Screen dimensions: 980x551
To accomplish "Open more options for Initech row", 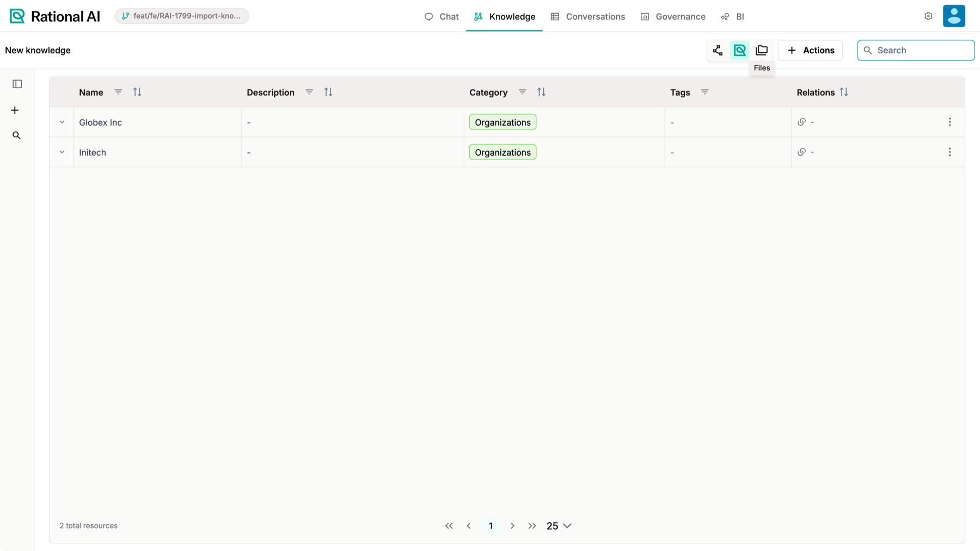I will (950, 152).
